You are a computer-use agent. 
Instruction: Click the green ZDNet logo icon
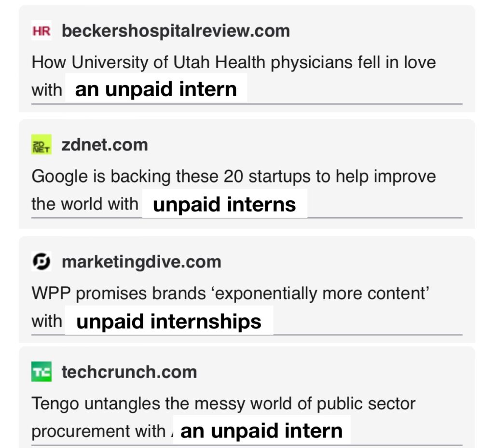pyautogui.click(x=41, y=145)
